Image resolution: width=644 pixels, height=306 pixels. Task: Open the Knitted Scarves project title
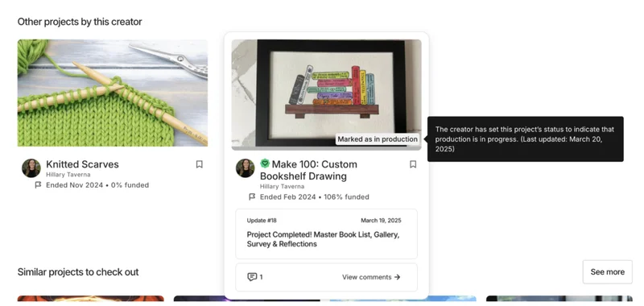[82, 164]
